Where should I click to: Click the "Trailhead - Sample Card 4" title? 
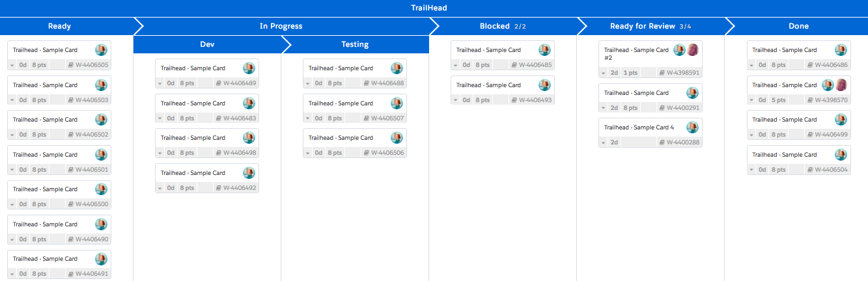tap(639, 127)
